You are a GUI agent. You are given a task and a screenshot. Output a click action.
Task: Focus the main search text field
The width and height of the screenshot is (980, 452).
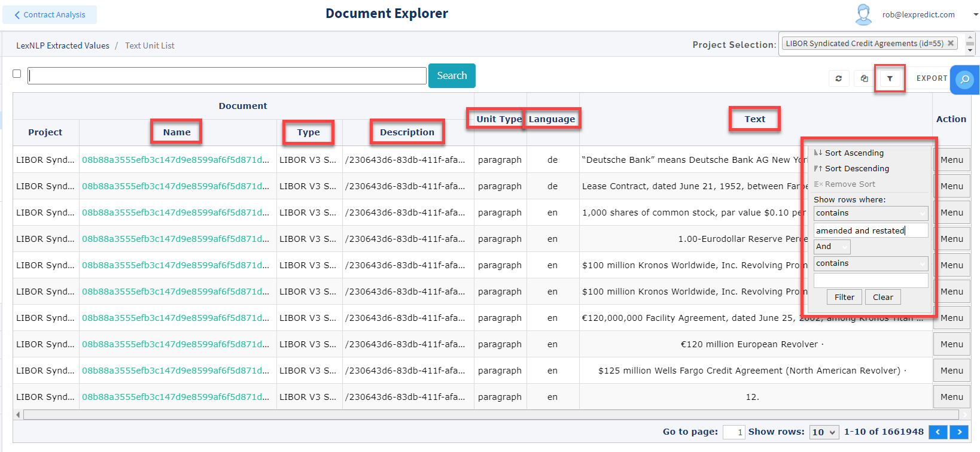[227, 75]
